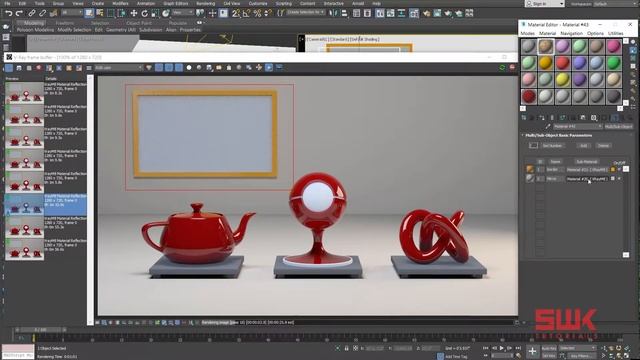Viewport: 640px width, 360px height.
Task: Select the Unlink Selection tool
Action: [42, 13]
